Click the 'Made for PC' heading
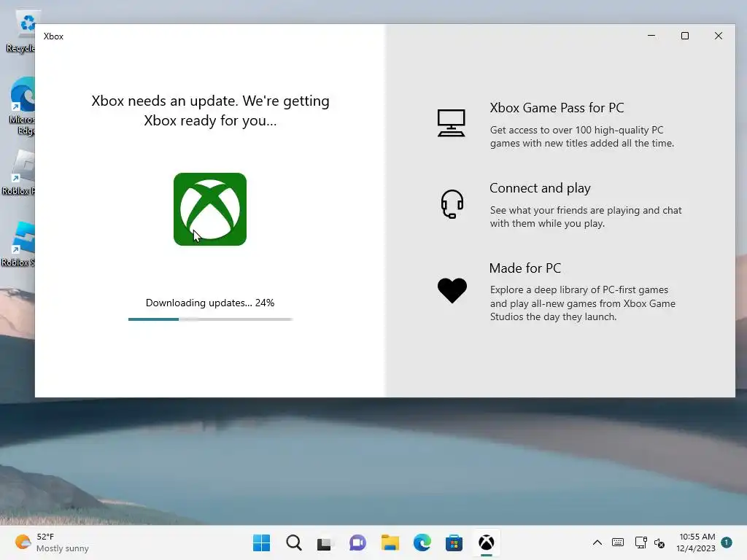747x560 pixels. (525, 268)
